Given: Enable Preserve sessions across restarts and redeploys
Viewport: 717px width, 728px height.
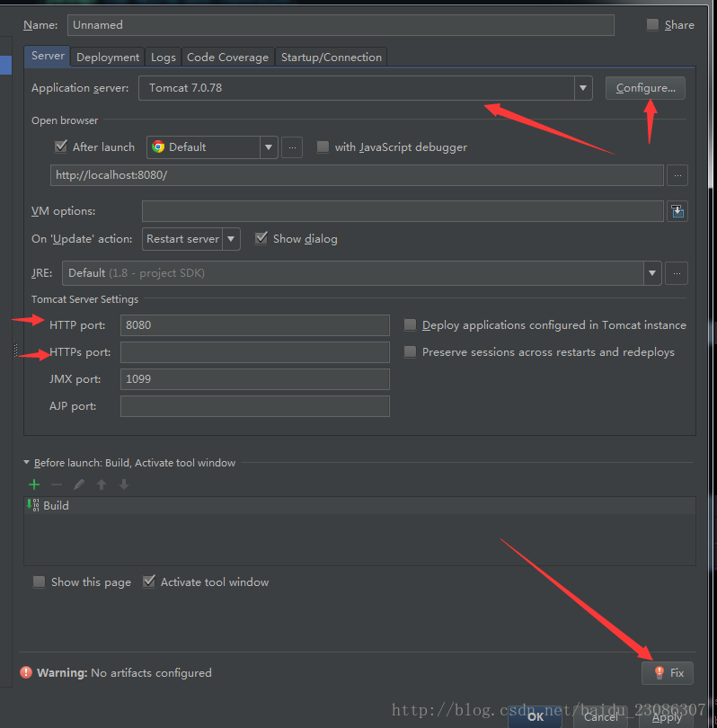Looking at the screenshot, I should tap(410, 351).
